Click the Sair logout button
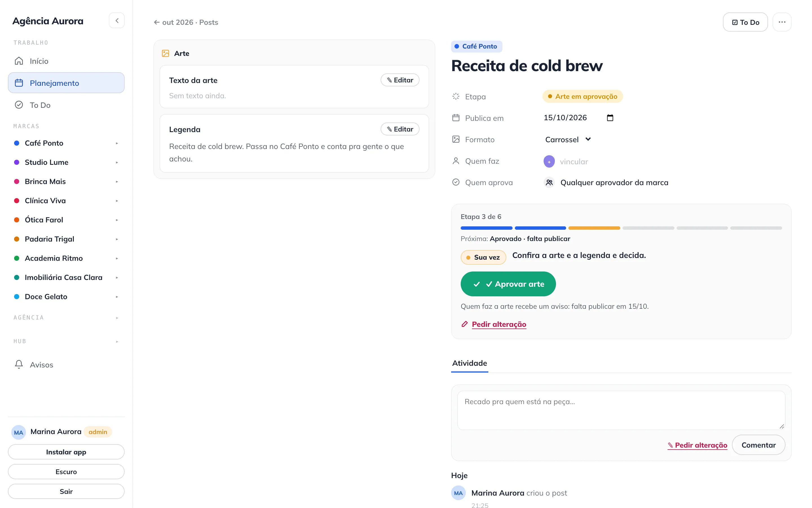The height and width of the screenshot is (508, 812). pos(66,491)
